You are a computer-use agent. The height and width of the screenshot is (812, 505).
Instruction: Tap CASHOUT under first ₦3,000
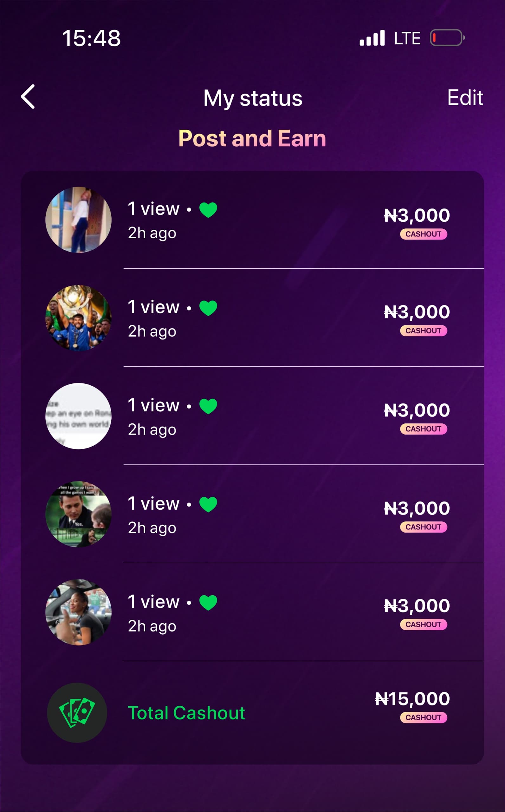pos(424,234)
